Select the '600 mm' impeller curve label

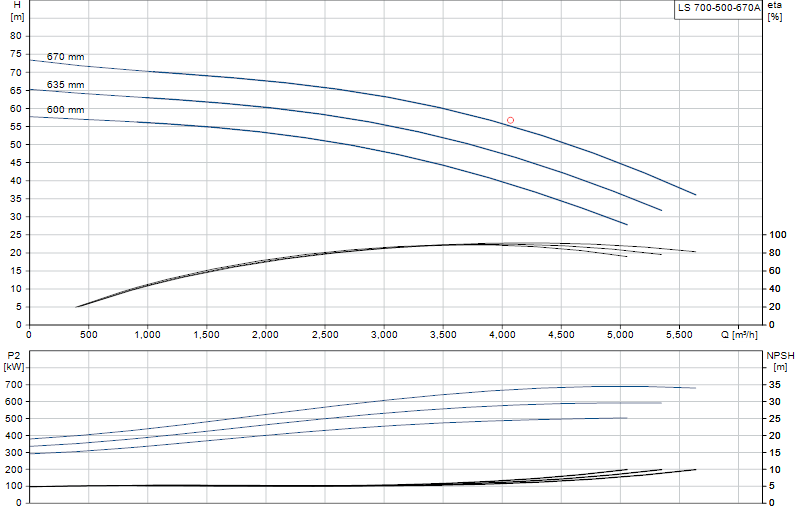(65, 110)
